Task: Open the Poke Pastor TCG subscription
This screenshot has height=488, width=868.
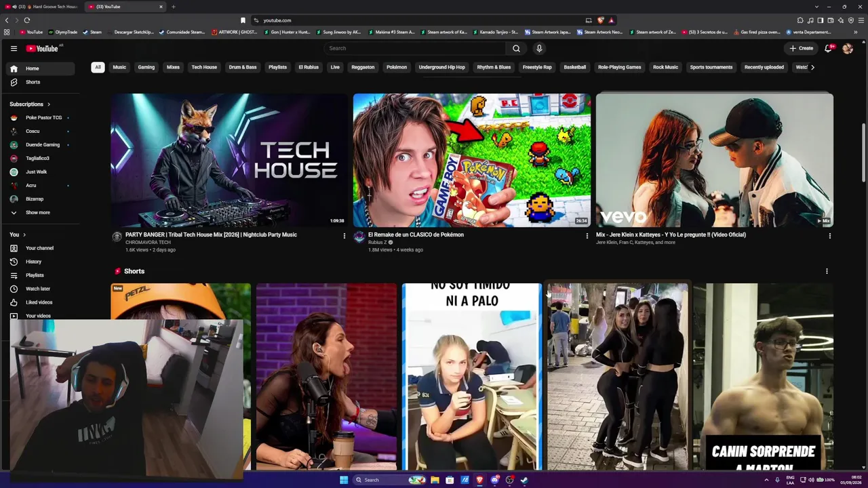Action: pos(41,118)
